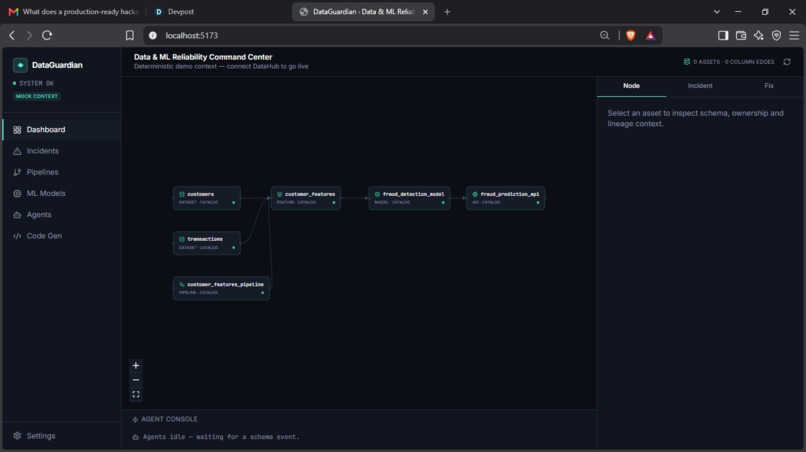806x452 pixels.
Task: Click the Pipelines branch icon
Action: 17,172
